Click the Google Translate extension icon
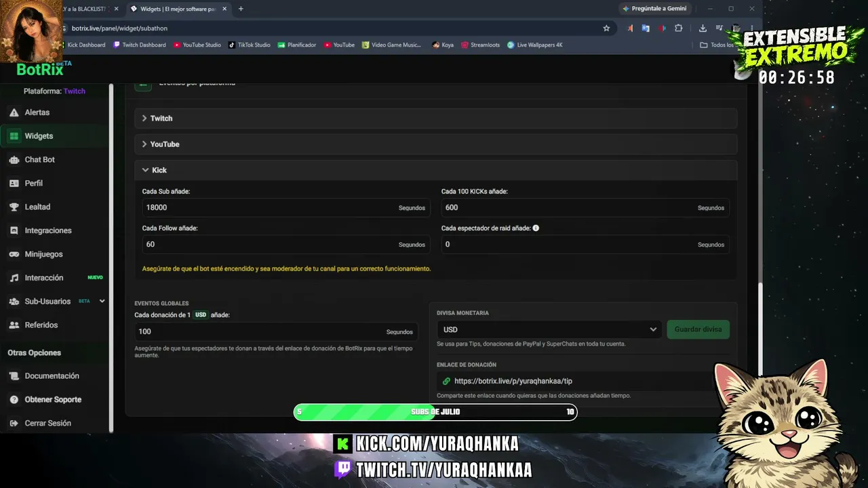 coord(646,28)
